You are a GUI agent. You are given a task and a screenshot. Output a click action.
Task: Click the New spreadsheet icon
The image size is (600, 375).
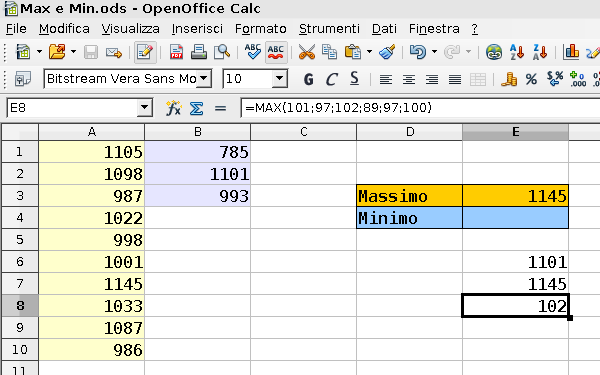23,52
